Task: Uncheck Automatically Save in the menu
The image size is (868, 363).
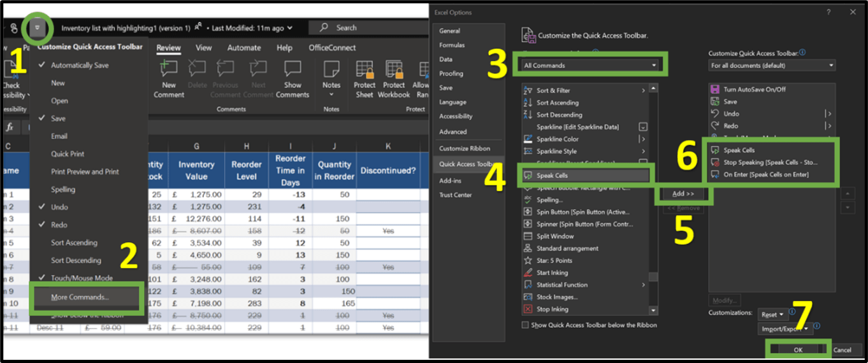Action: (80, 65)
